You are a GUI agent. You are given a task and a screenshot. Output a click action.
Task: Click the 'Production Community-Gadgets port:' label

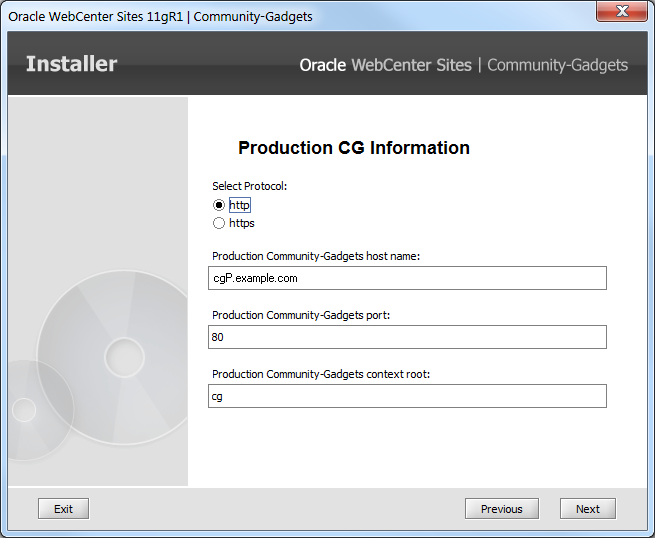(x=301, y=315)
